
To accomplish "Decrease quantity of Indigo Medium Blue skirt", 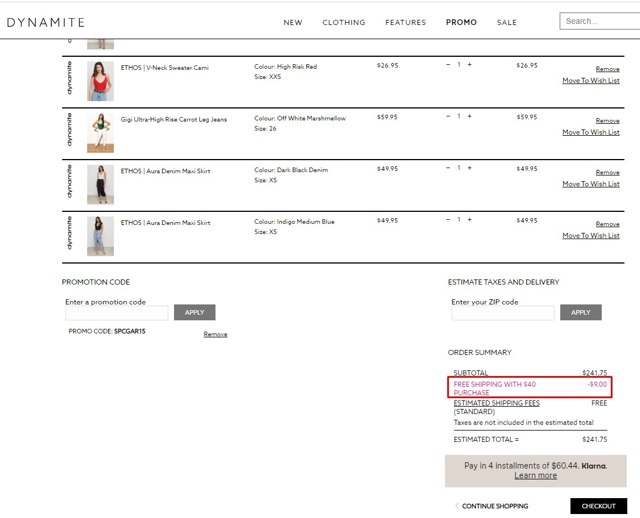I will pos(448,220).
